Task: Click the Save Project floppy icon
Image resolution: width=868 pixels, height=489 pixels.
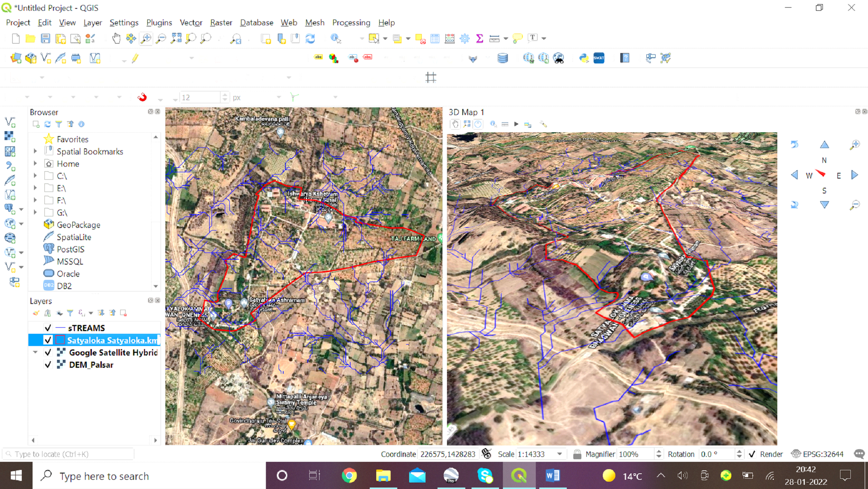Action: coord(46,38)
